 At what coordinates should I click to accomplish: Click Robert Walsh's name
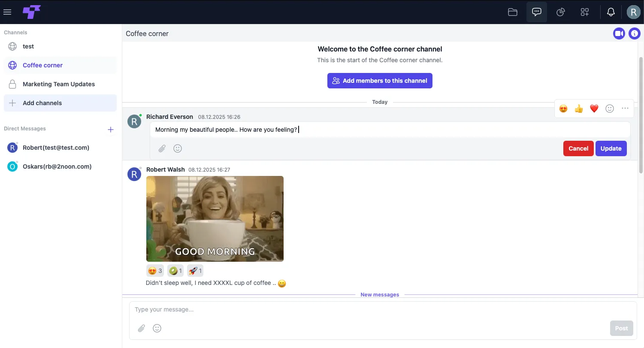(x=166, y=169)
